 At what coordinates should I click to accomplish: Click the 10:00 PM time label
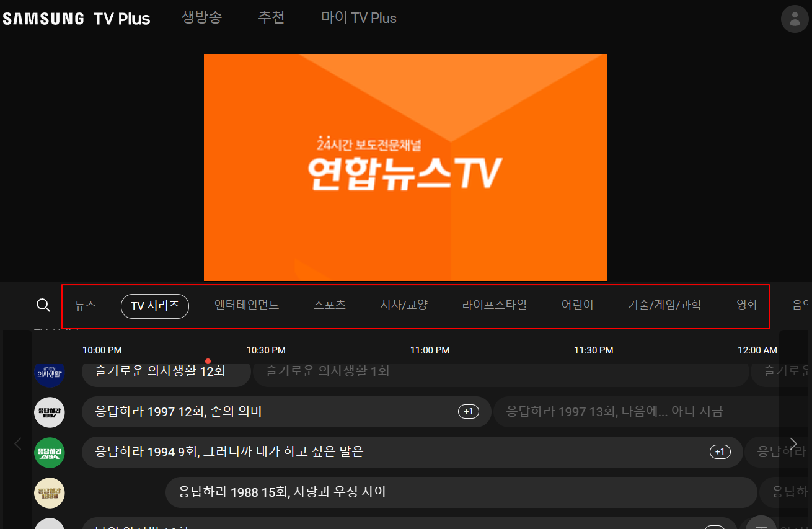pyautogui.click(x=102, y=350)
